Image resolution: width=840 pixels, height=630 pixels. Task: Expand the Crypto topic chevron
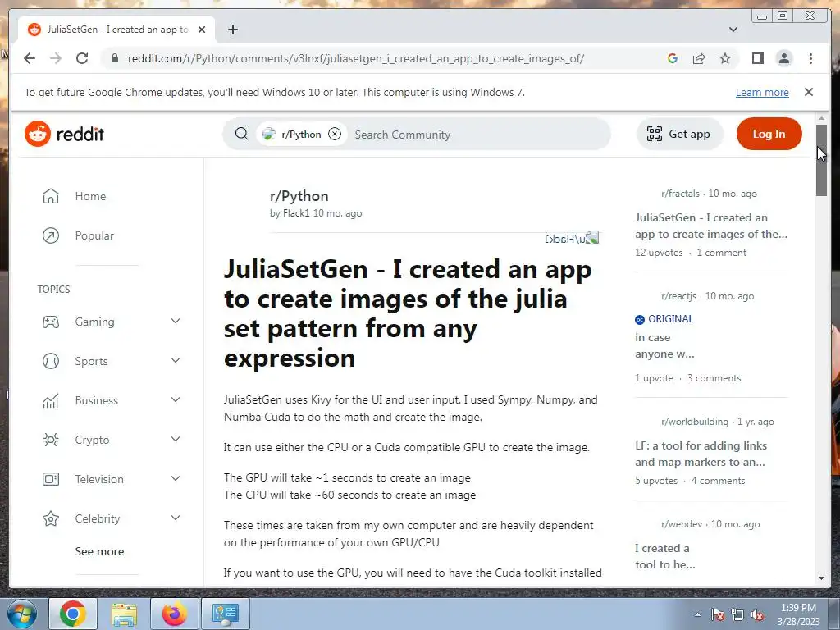[176, 439]
